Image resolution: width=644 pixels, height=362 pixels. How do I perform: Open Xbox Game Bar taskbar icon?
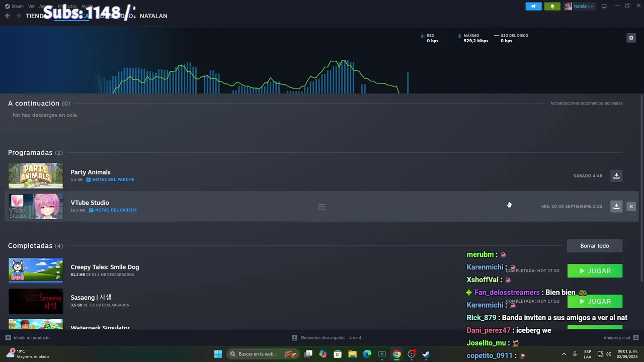click(382, 354)
